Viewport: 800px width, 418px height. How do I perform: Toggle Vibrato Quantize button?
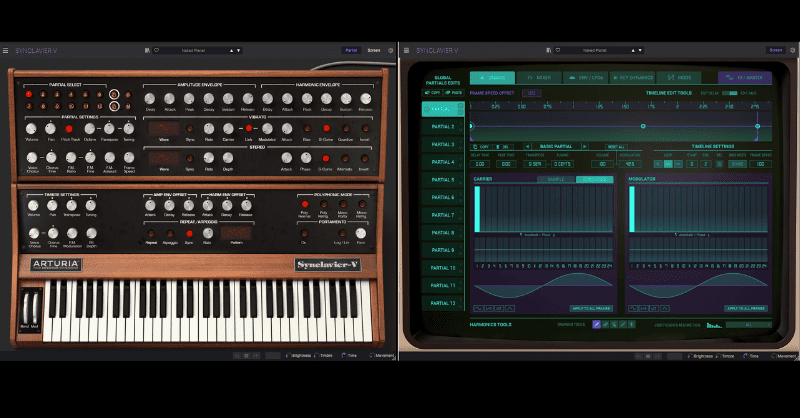point(345,129)
